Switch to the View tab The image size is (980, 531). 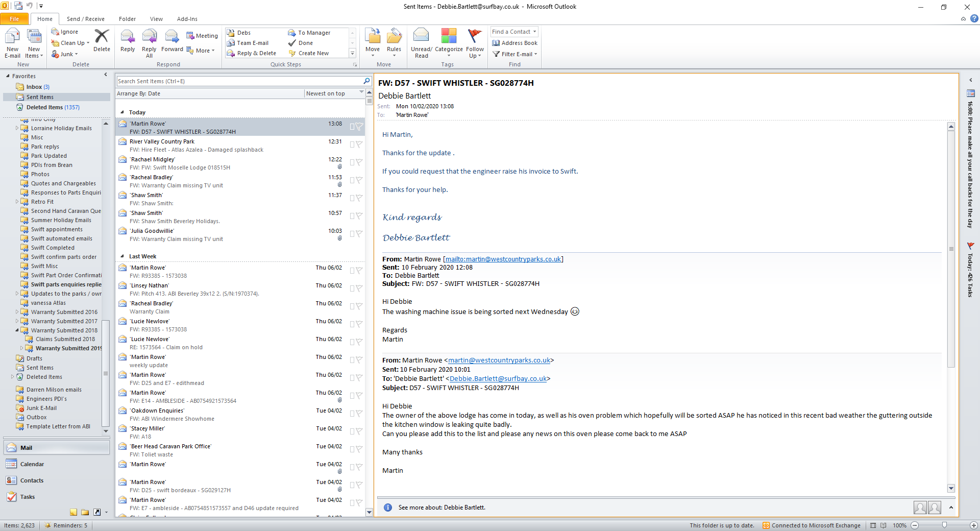tap(156, 19)
